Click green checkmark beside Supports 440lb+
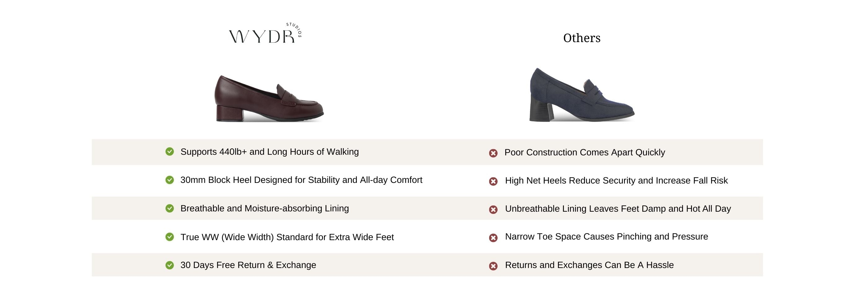This screenshot has height=294, width=868. point(170,152)
